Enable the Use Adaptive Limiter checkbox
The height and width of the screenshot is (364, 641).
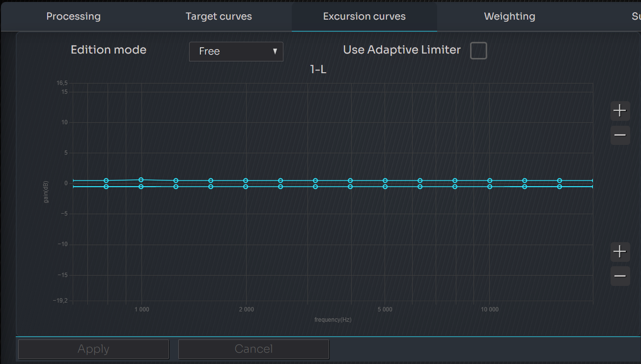click(478, 51)
